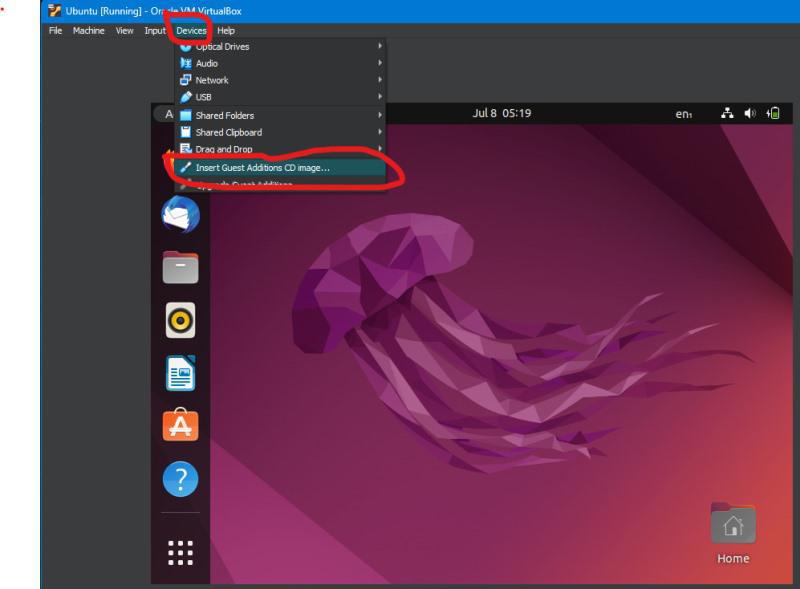Open the Network submenu entry

coord(281,80)
